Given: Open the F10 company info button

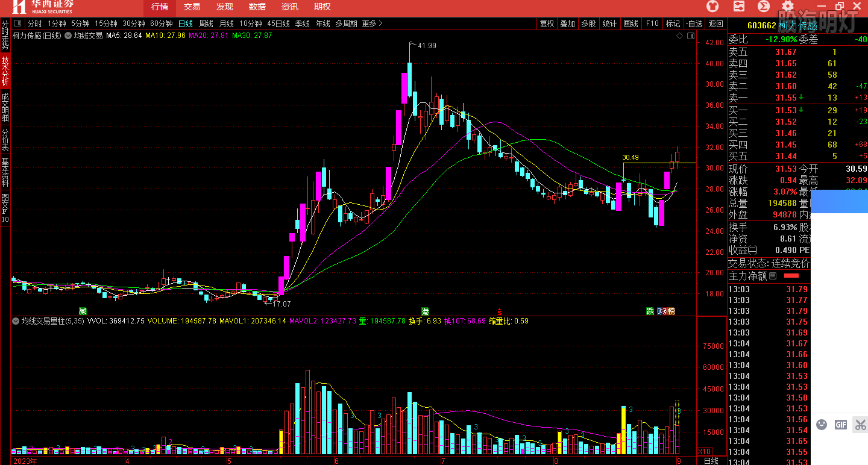Looking at the screenshot, I should (x=652, y=24).
